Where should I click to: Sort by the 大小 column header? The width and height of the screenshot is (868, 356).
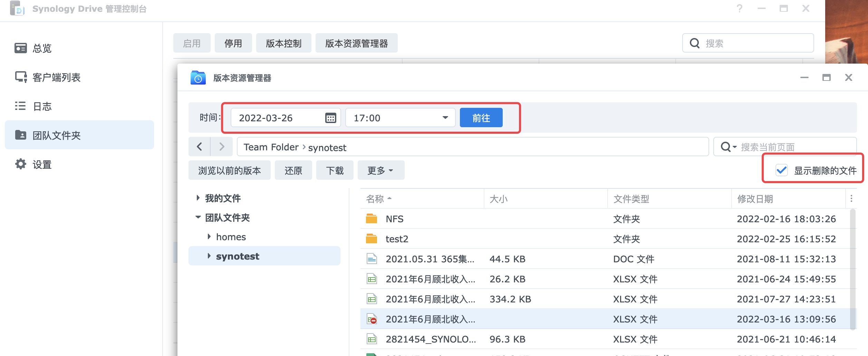(546, 199)
